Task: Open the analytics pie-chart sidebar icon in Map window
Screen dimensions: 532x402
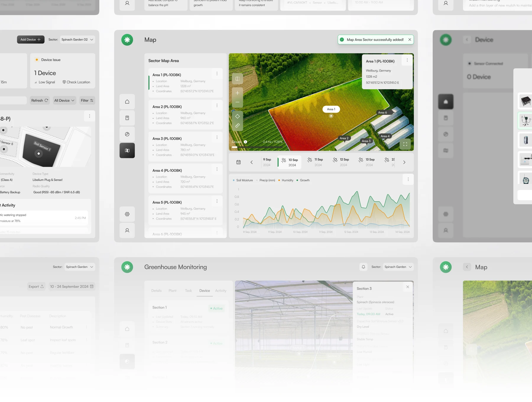Action: coord(127,134)
